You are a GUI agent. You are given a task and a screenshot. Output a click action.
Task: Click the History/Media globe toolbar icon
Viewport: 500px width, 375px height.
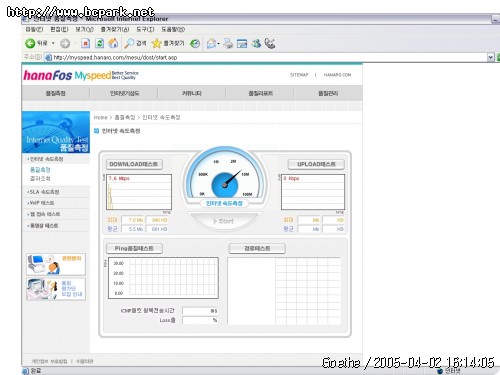pyautogui.click(x=195, y=43)
